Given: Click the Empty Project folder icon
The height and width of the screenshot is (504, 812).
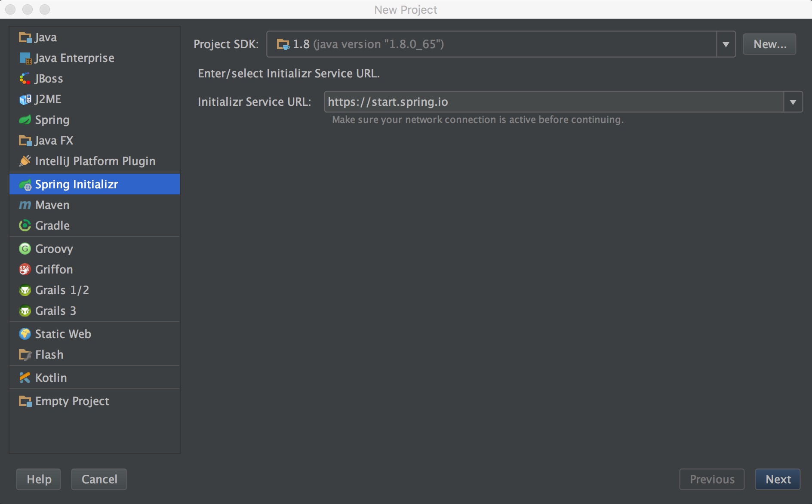Looking at the screenshot, I should click(25, 401).
